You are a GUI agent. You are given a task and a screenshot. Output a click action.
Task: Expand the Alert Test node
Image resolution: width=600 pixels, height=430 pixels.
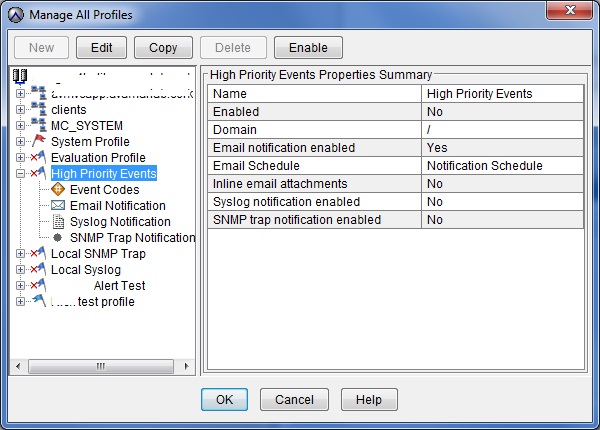(20, 286)
